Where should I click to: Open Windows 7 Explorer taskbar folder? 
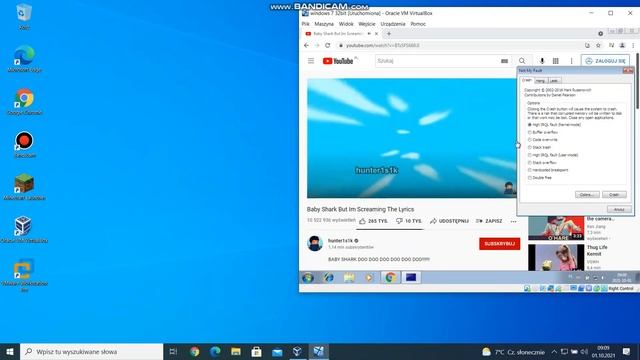point(349,278)
